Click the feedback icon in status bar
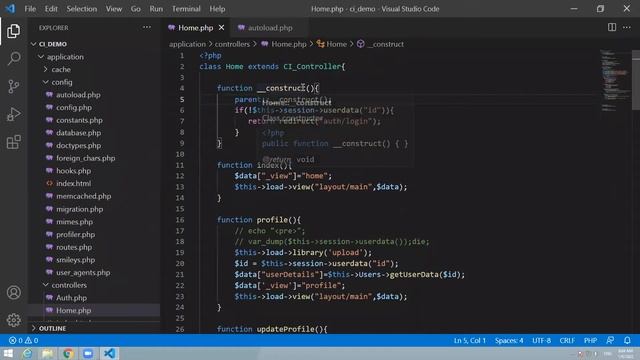Image resolution: width=640 pixels, height=360 pixels. pyautogui.click(x=610, y=340)
